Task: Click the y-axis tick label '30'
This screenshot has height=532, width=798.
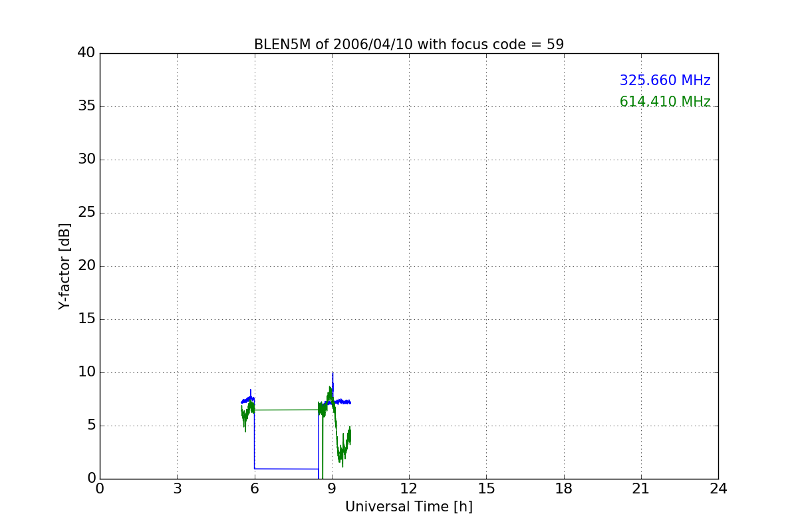Action: tap(86, 160)
